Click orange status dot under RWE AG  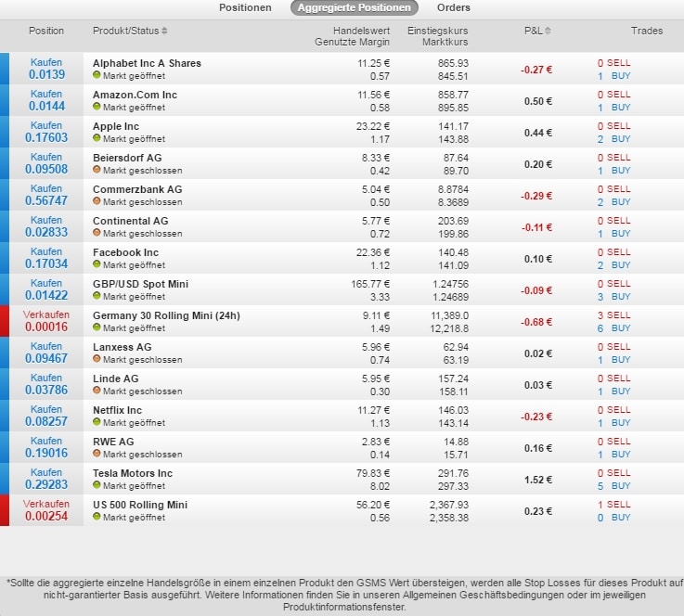point(97,455)
